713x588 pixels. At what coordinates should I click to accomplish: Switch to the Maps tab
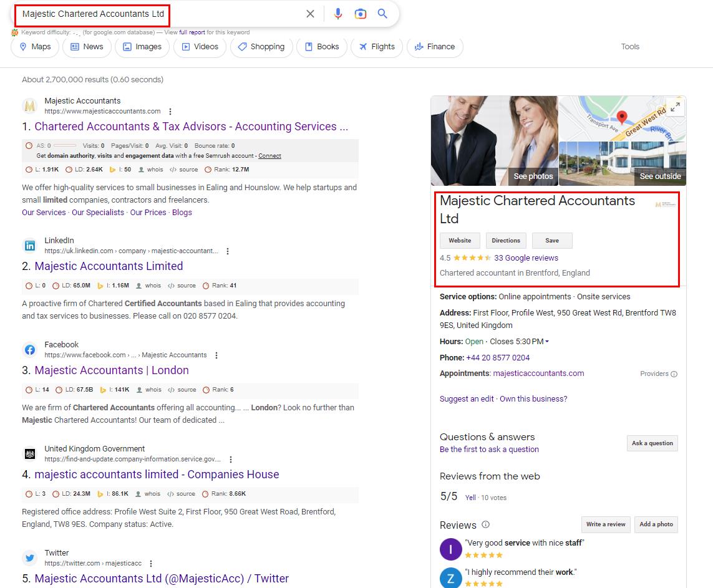(x=35, y=47)
